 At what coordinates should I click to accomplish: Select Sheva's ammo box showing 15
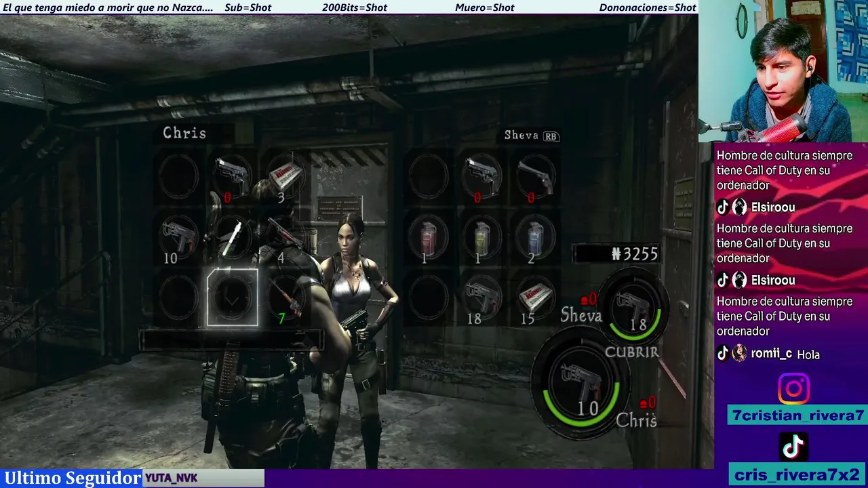click(535, 298)
